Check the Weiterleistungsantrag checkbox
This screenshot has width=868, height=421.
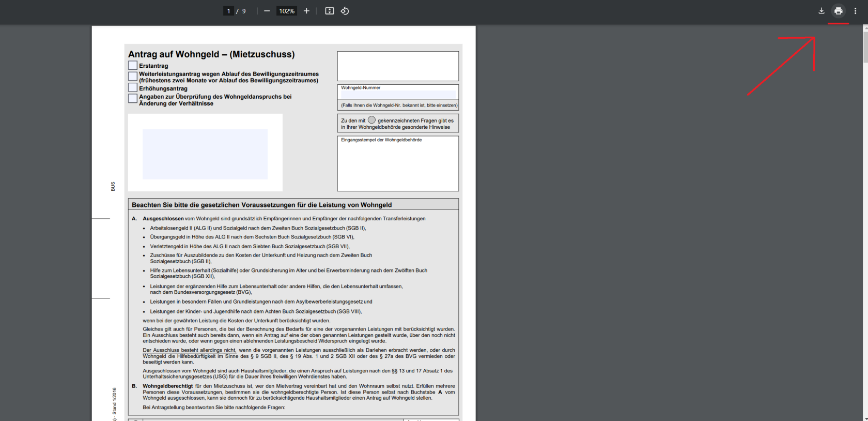(x=133, y=76)
